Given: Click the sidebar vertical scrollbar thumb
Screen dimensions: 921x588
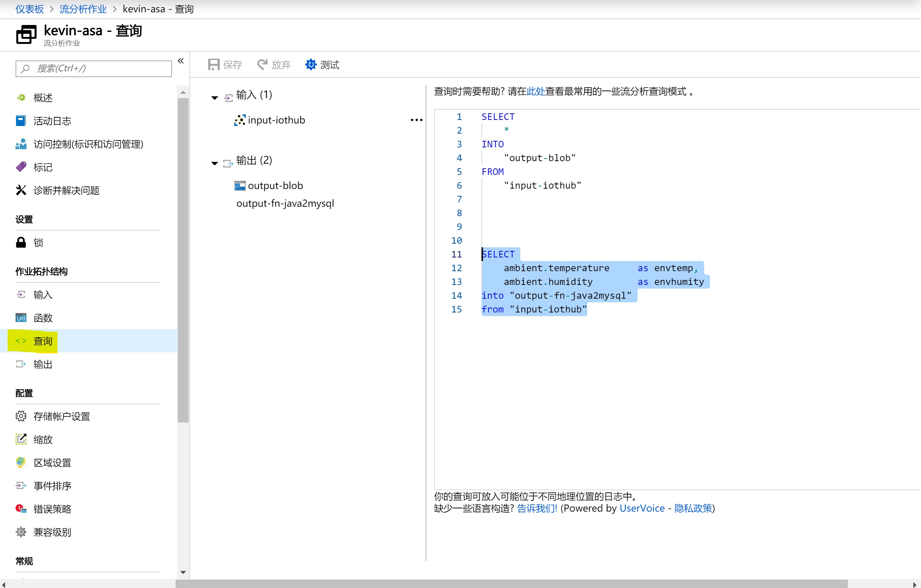Looking at the screenshot, I should [x=183, y=260].
